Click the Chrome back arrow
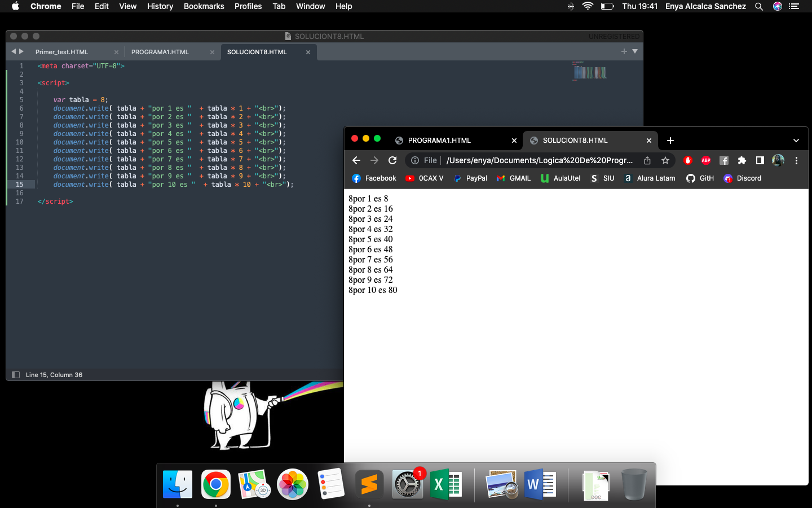 356,160
